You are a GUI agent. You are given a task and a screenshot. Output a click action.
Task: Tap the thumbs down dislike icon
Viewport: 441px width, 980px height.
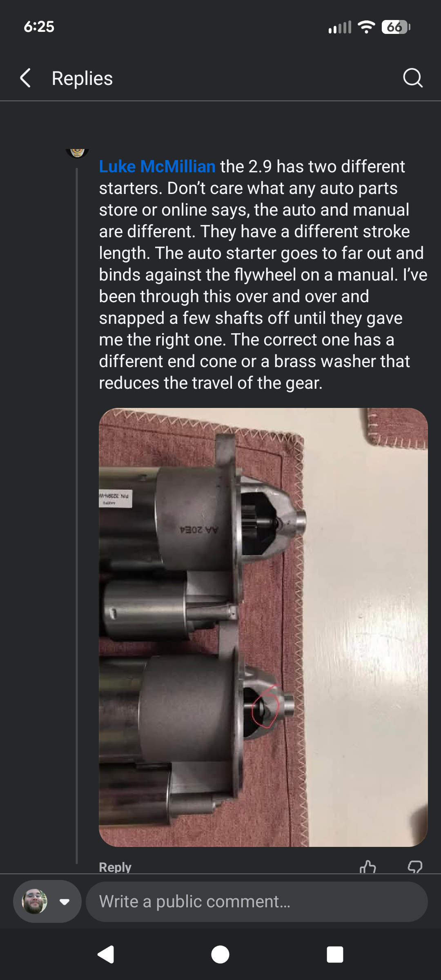pos(415,866)
